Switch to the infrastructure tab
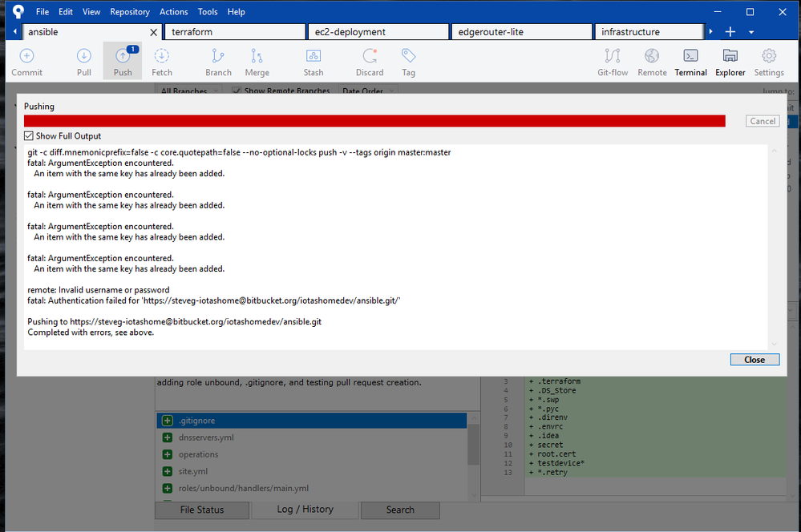The height and width of the screenshot is (532, 801). coord(649,32)
